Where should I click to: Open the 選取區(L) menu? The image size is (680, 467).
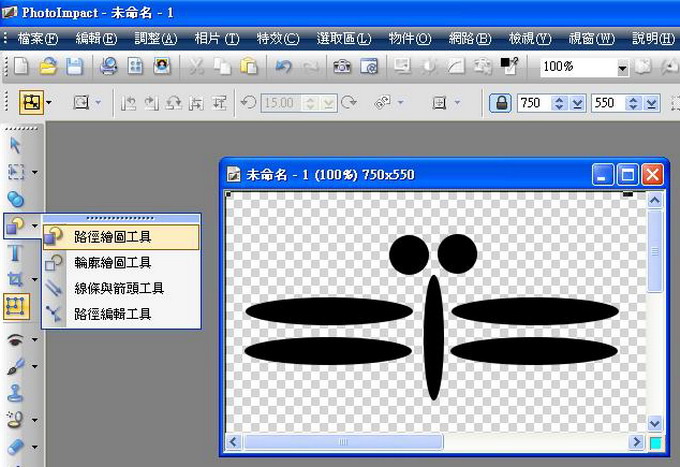(x=344, y=39)
